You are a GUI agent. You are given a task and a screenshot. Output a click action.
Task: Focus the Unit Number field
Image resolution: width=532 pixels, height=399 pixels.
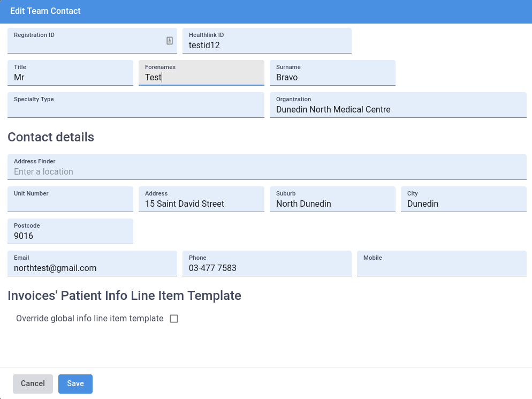70,203
